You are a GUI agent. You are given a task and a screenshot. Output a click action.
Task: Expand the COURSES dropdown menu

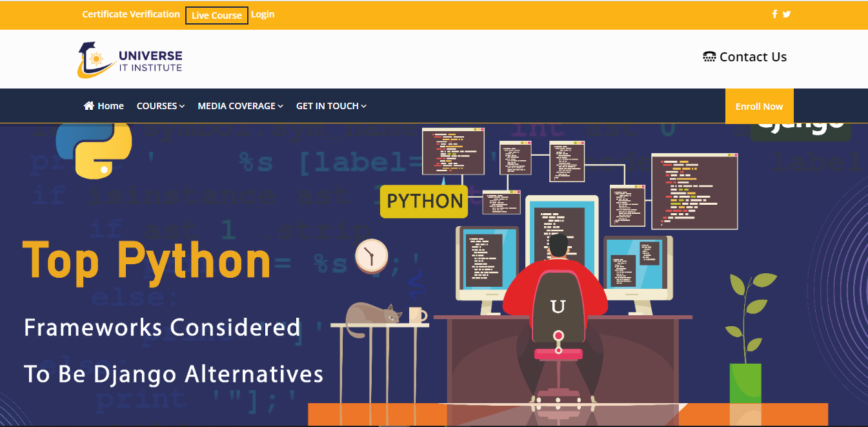(161, 106)
